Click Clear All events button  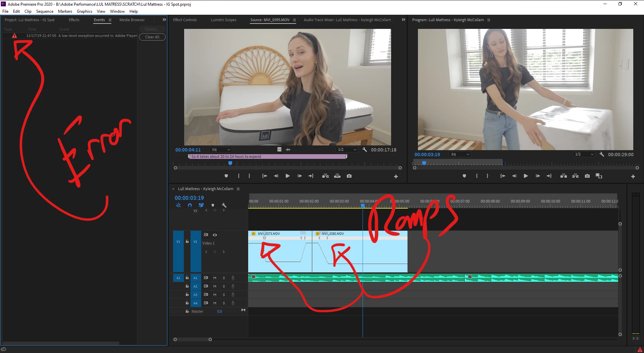(x=152, y=37)
